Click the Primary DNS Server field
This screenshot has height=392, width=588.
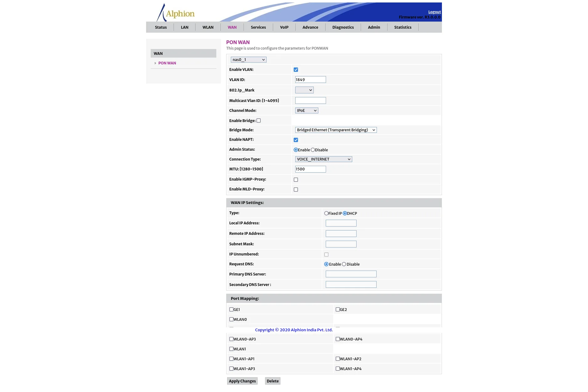[351, 274]
